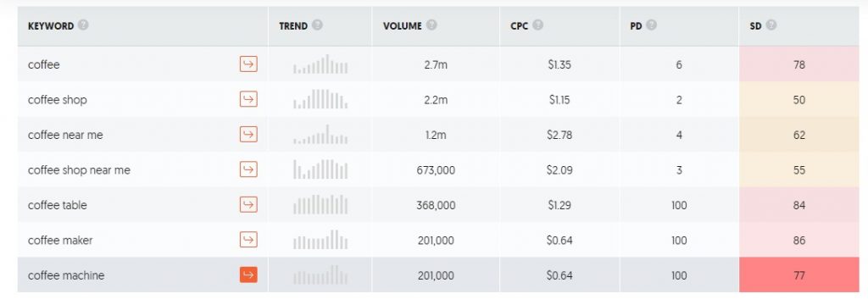
Task: Select the 'coffee shop' keyword text
Action: (58, 100)
